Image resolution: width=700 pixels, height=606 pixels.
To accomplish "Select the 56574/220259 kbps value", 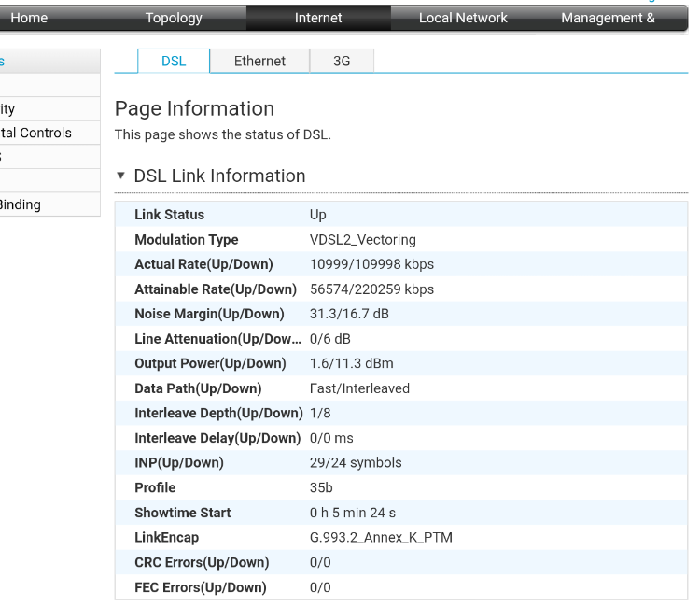I will point(371,289).
